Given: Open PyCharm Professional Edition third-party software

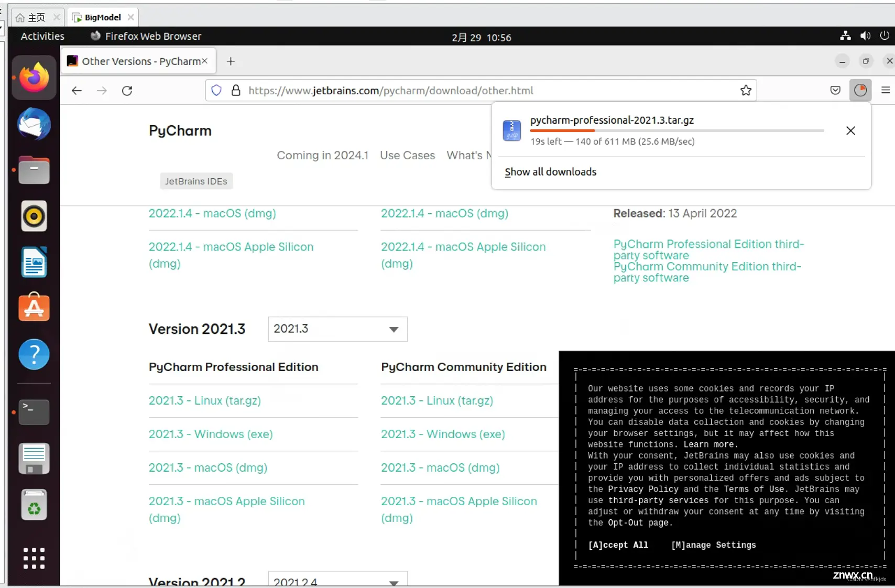Looking at the screenshot, I should pos(708,250).
